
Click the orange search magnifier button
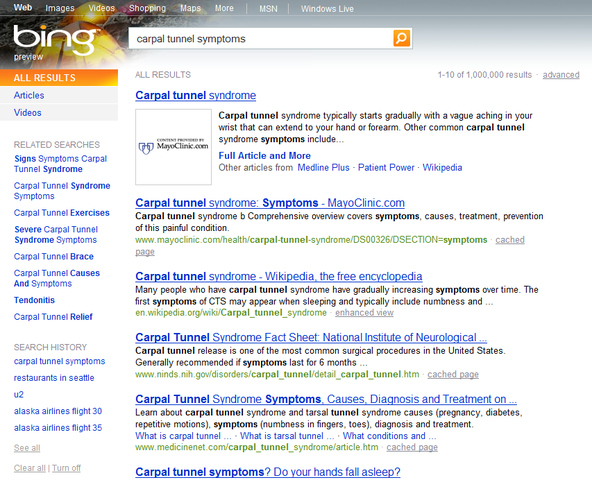(401, 38)
